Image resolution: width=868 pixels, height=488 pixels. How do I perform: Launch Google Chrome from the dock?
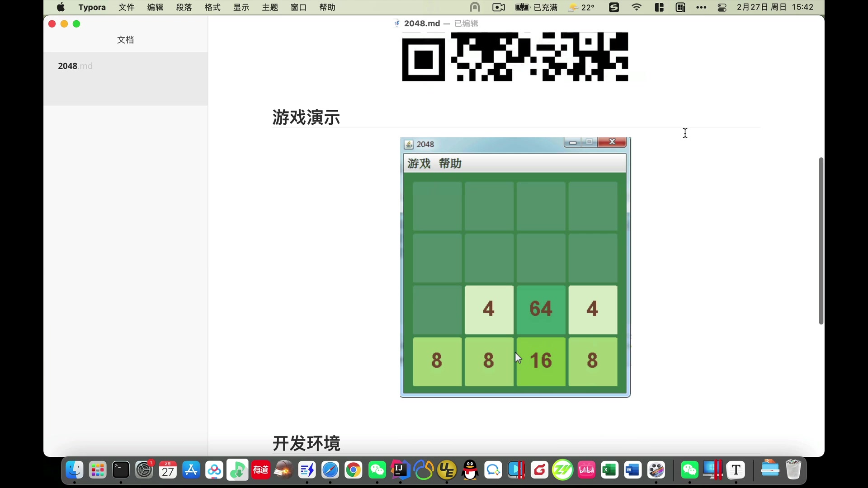354,470
